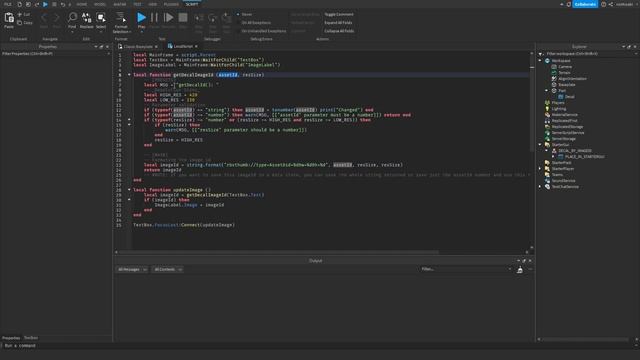The image size is (640, 360).
Task: Click the Resume test button
Action: pos(168,18)
